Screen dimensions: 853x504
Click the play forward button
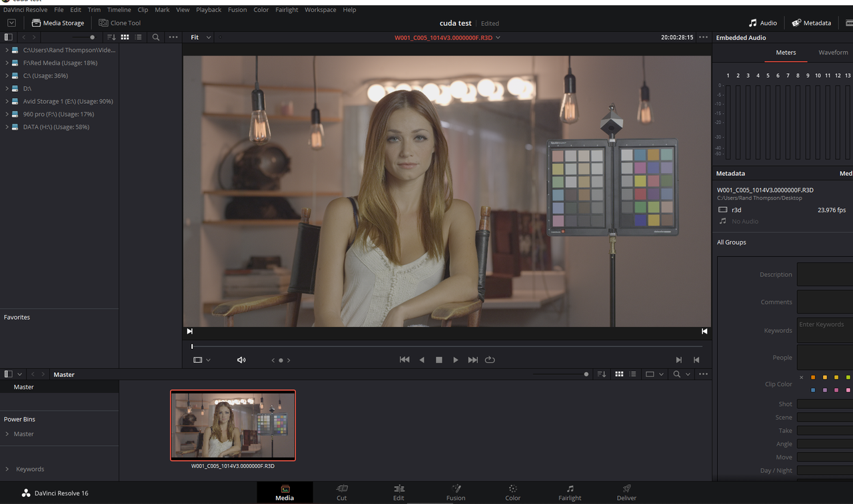[456, 360]
